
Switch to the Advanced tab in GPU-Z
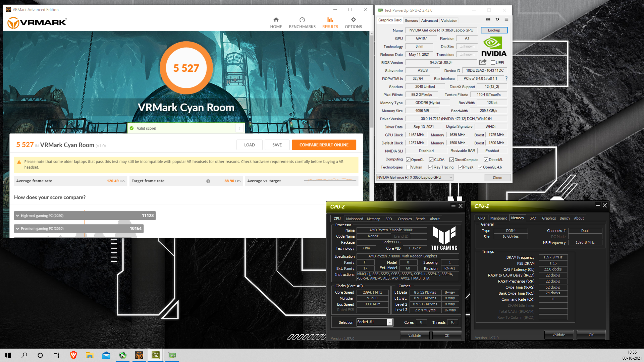click(x=429, y=20)
